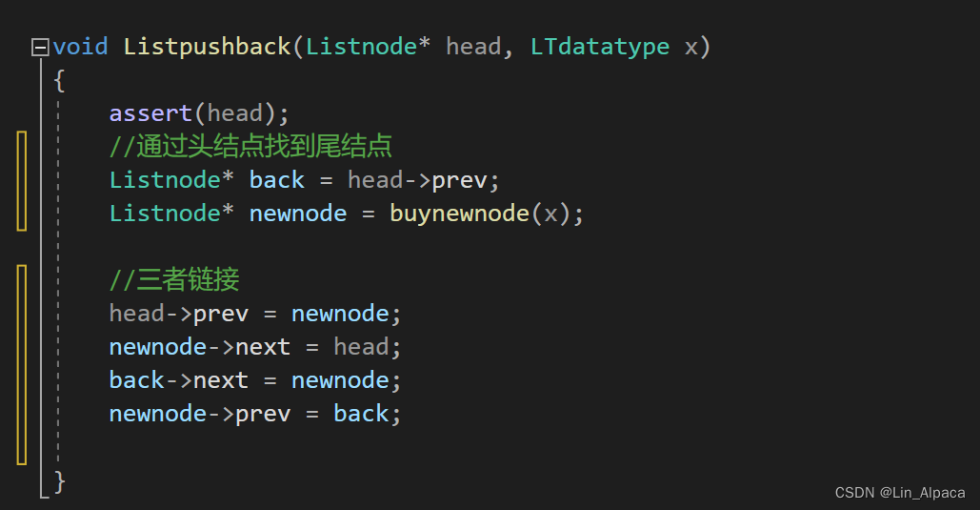Click the closing brace of the function
The width and height of the screenshot is (980, 510).
[x=59, y=481]
